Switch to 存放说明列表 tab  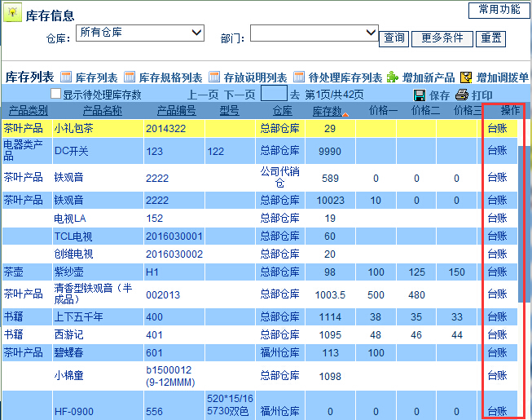(255, 77)
